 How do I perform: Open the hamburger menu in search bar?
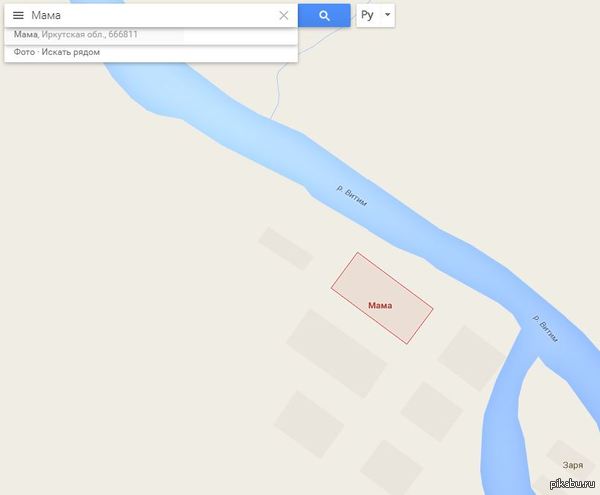[x=18, y=15]
